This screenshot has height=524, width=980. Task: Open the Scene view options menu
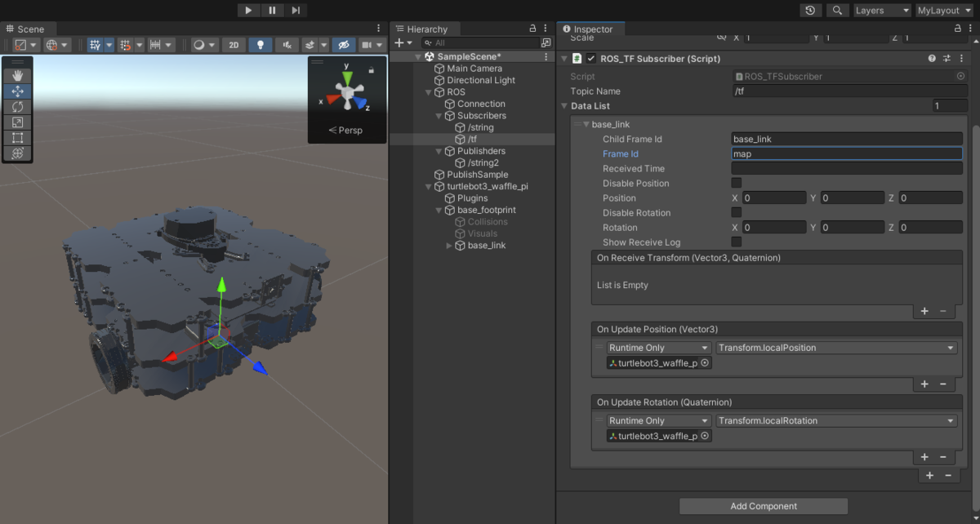pyautogui.click(x=378, y=29)
